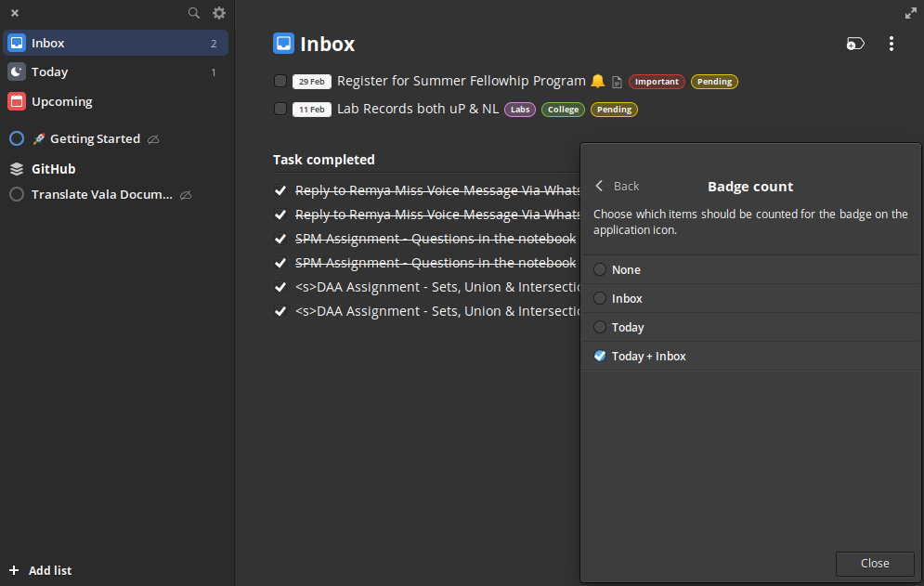Click the add label tag icon

click(855, 44)
